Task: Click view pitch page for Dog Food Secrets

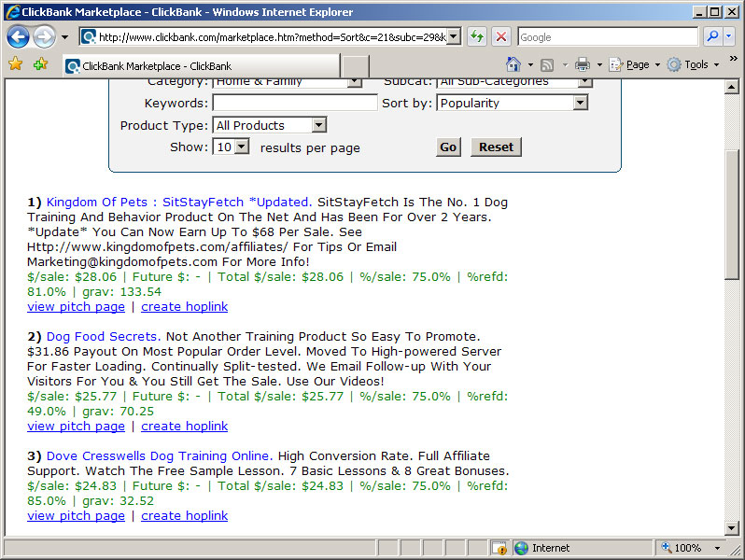Action: [76, 426]
